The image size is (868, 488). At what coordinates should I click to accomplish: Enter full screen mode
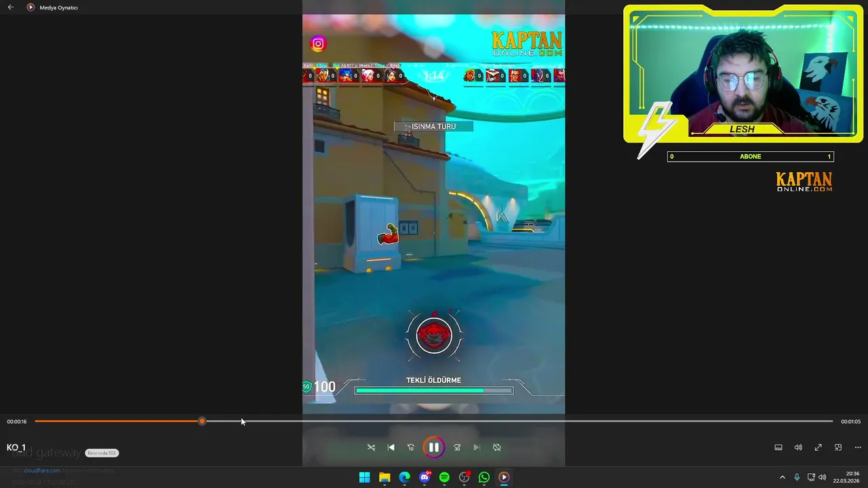[x=818, y=447]
